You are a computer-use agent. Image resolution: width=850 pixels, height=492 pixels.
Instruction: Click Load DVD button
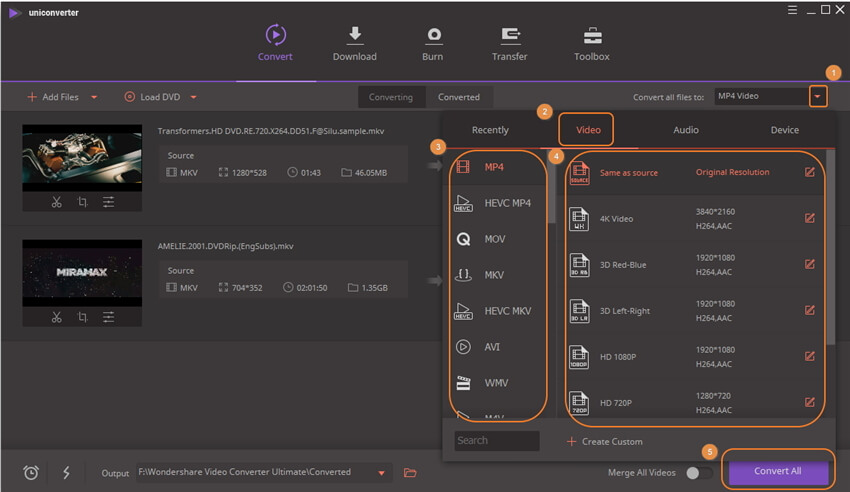(x=152, y=97)
